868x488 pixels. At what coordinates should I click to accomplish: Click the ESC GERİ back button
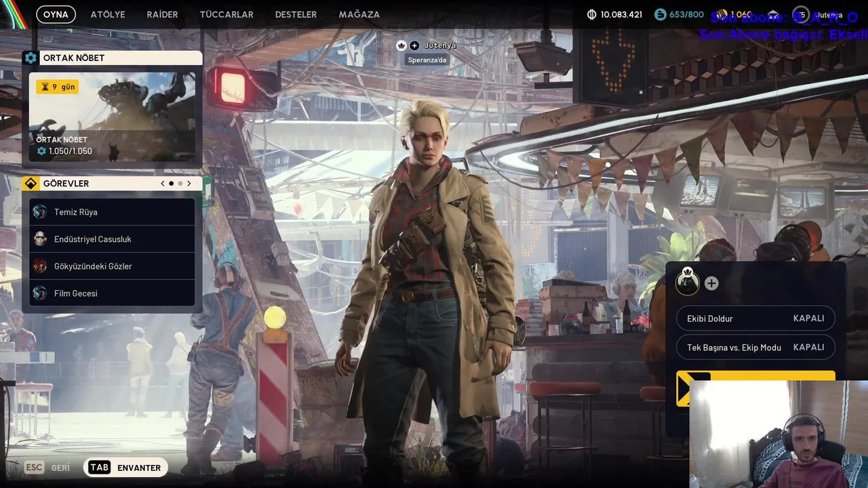pos(47,468)
